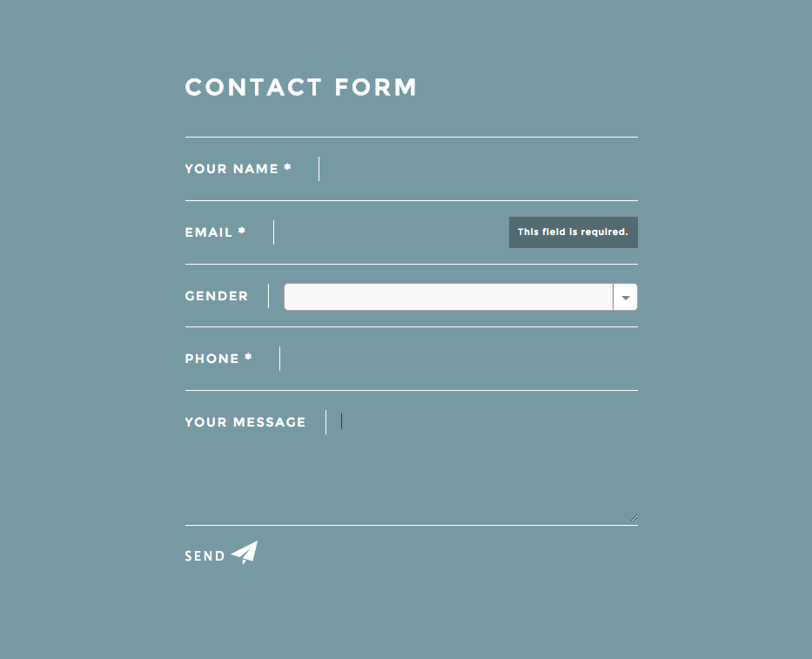Click the required asterisk beside Your Name
812x659 pixels.
pos(287,168)
